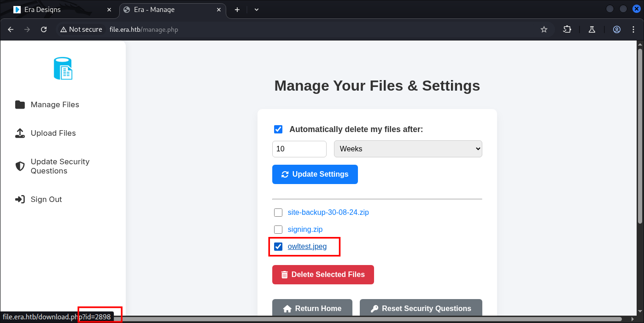Tick the signing.zip checkbox

(278, 229)
